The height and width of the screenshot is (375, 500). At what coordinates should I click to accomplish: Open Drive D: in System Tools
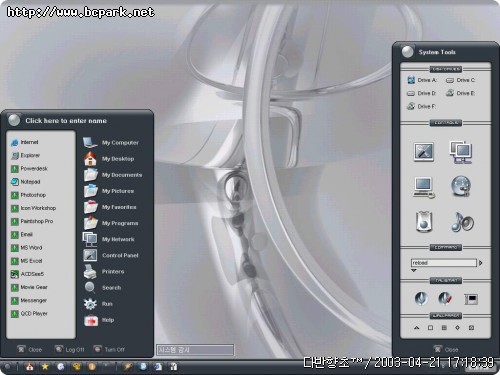pos(422,93)
